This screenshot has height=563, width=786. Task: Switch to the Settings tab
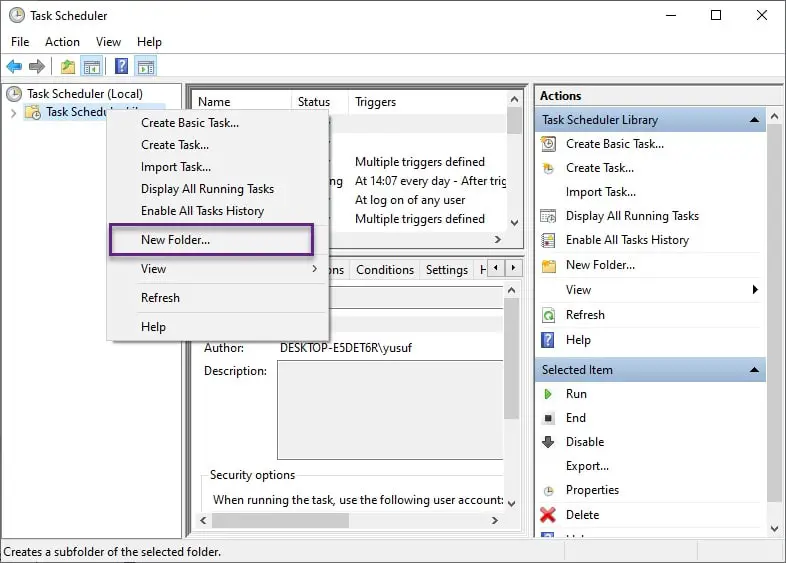tap(447, 270)
